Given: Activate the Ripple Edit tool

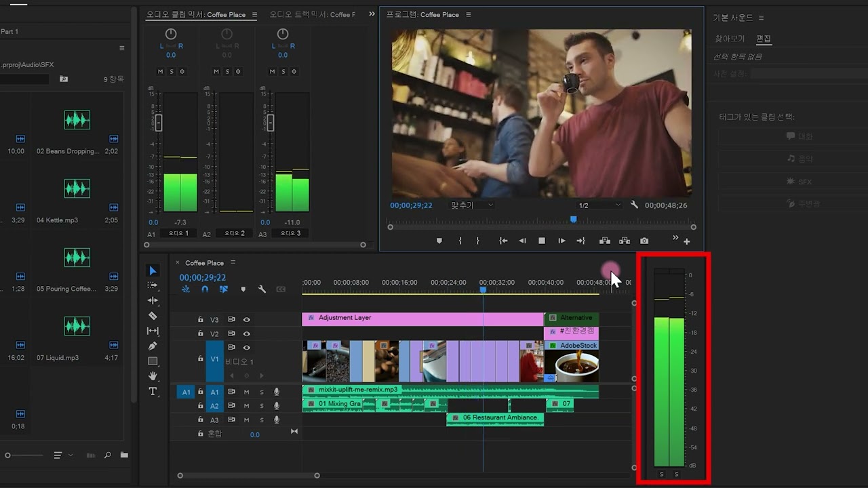Looking at the screenshot, I should (x=153, y=300).
